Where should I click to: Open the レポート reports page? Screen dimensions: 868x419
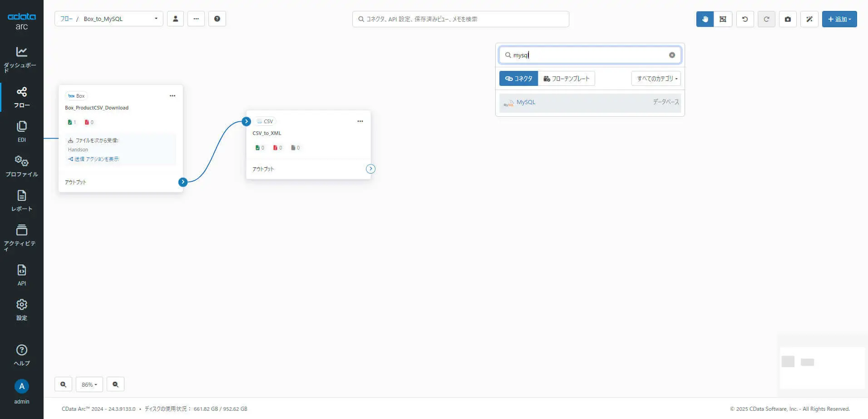pos(21,201)
